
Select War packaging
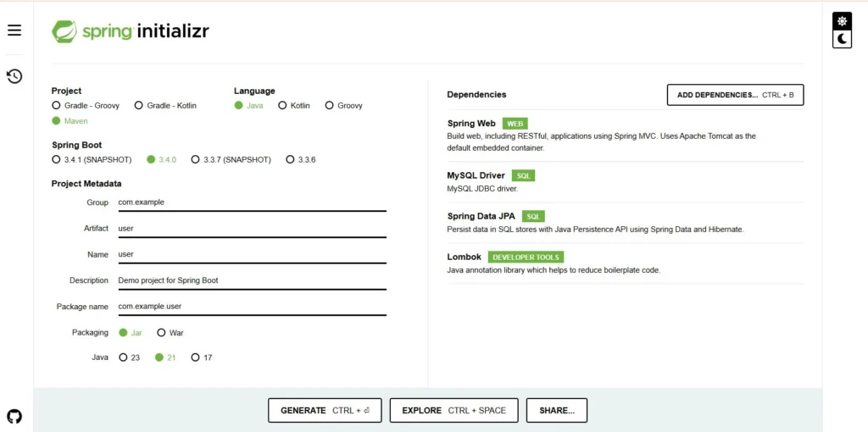coord(170,333)
